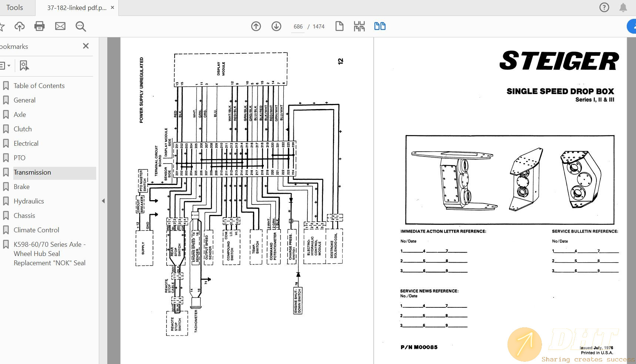Click the Electrical bookmark ribbon icon

click(x=6, y=144)
